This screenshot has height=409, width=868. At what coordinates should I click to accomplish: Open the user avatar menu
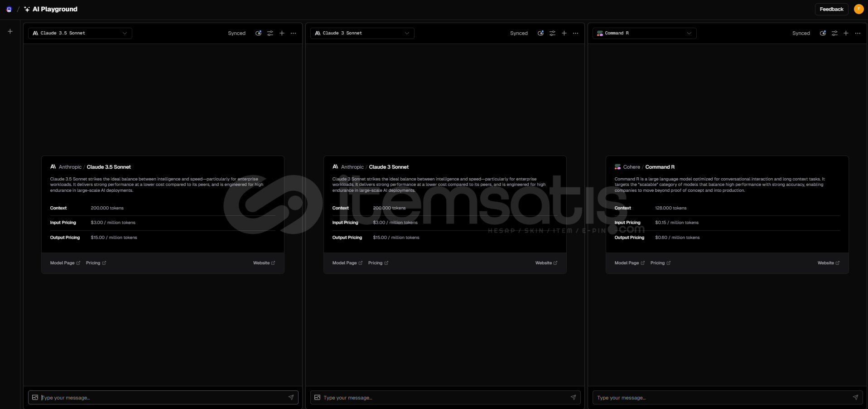coord(858,9)
